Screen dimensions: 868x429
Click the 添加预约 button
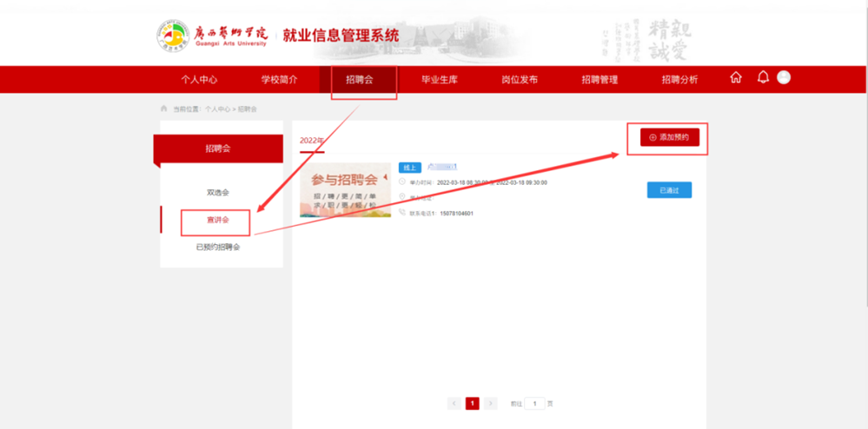[670, 137]
